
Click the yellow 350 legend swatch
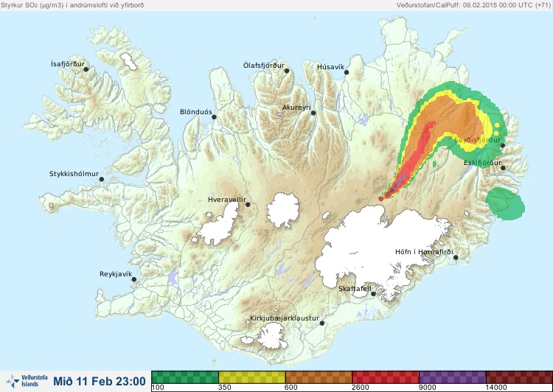(252, 377)
